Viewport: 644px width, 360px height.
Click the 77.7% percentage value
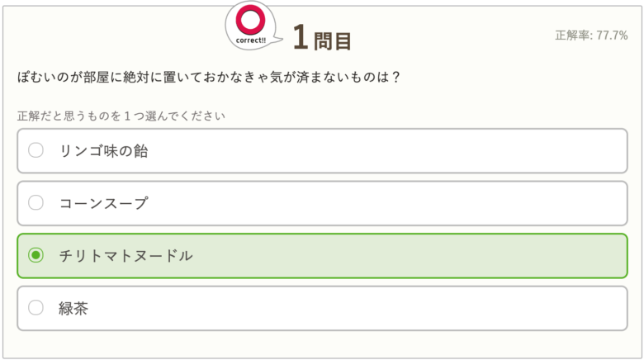point(612,36)
